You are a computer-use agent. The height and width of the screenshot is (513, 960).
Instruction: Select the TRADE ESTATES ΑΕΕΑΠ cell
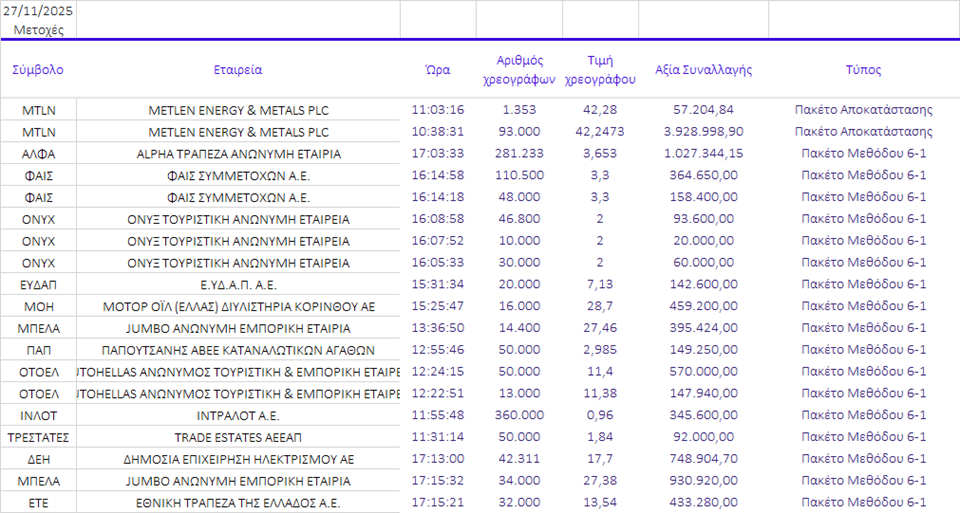[238, 438]
